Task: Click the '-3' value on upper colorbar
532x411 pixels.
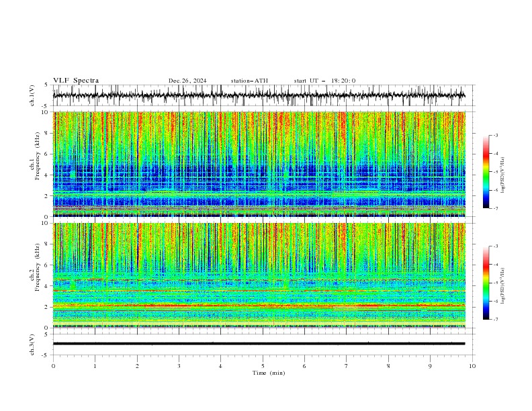Action: pyautogui.click(x=495, y=135)
